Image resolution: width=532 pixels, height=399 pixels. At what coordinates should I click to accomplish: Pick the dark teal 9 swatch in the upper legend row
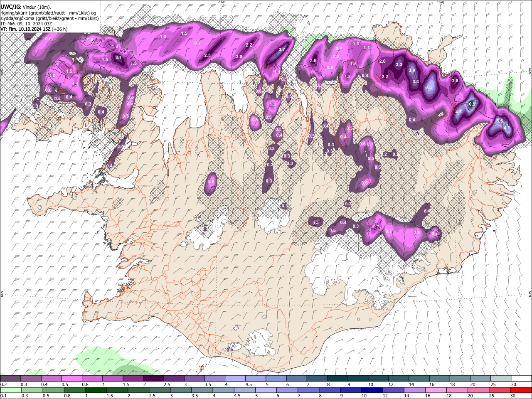(x=357, y=379)
